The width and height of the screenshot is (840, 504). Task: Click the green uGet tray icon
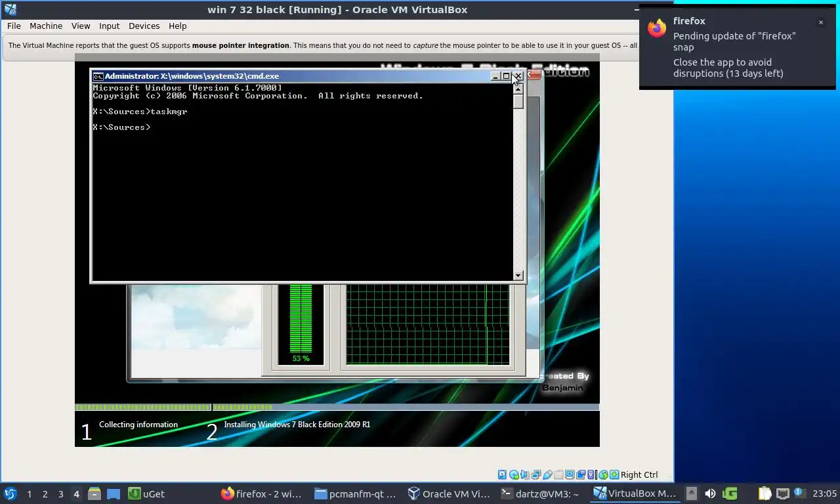(x=730, y=493)
